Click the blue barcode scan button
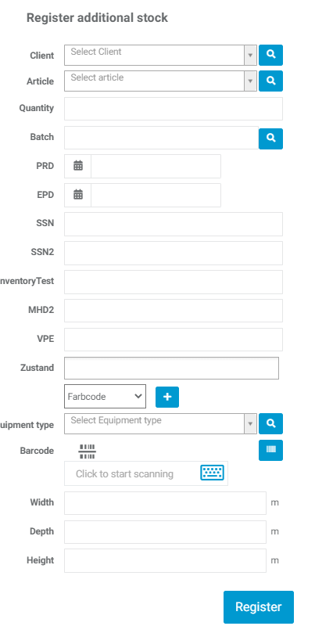Screen dimensions: 315x644 270,450
